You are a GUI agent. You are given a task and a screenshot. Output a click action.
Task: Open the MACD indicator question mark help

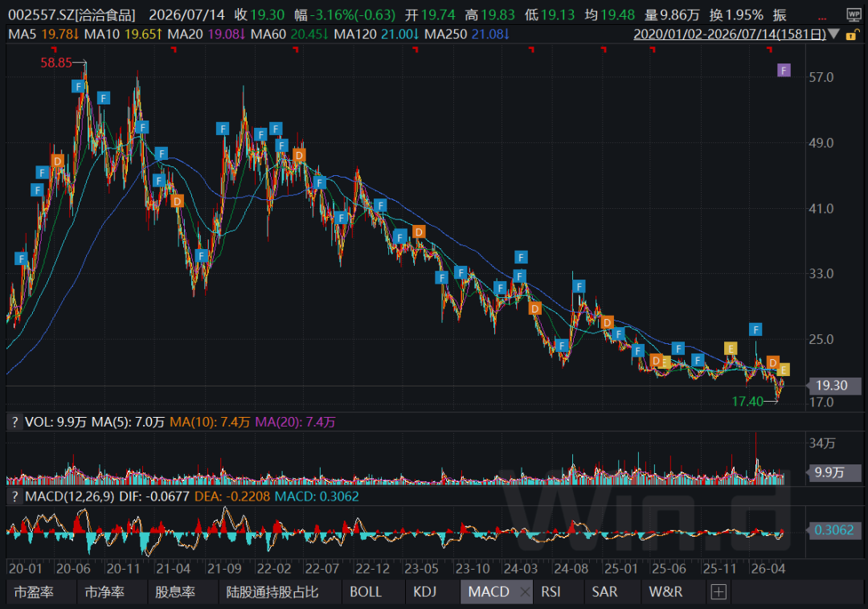coord(14,497)
